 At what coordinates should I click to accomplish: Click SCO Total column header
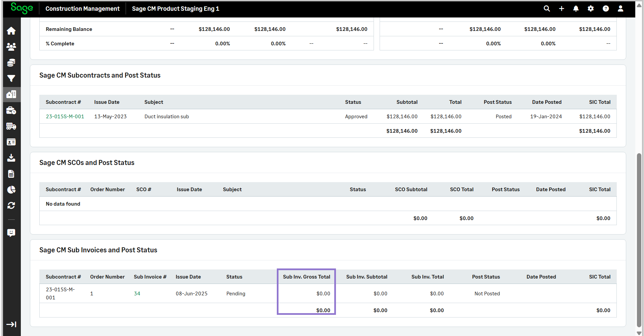pos(462,190)
